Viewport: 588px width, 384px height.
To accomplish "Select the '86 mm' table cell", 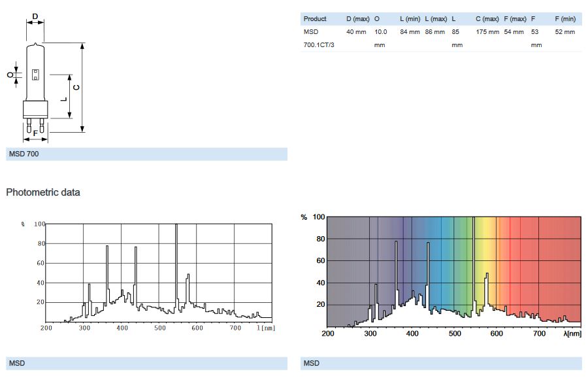I will coord(434,32).
